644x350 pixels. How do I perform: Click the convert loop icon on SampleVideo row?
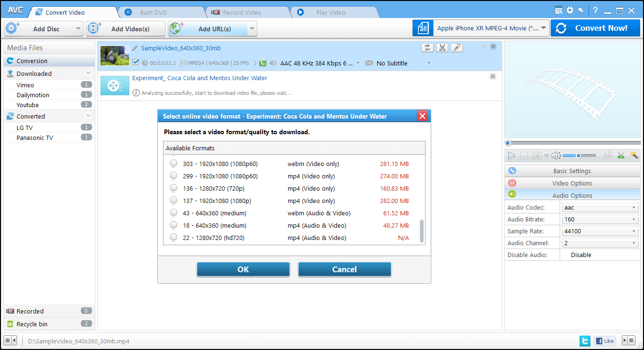pos(427,47)
